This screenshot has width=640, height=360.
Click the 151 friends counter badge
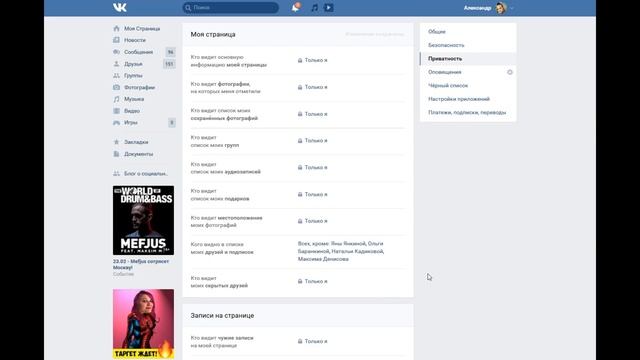pyautogui.click(x=169, y=64)
